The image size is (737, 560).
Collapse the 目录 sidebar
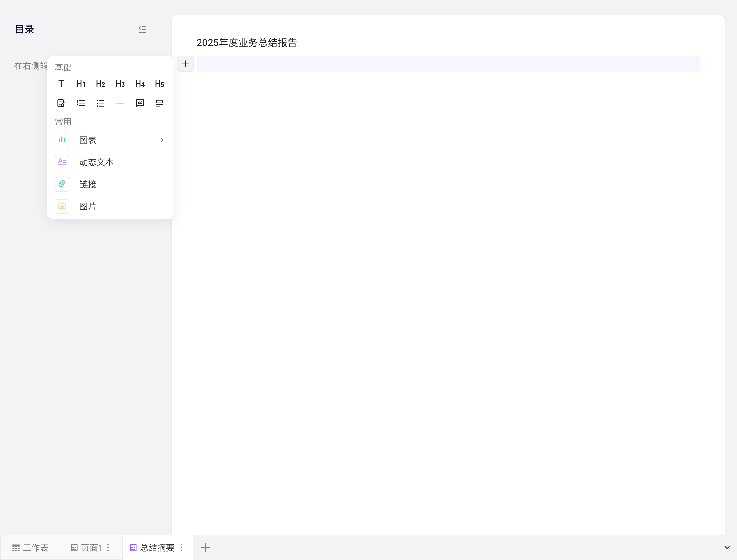pyautogui.click(x=142, y=29)
